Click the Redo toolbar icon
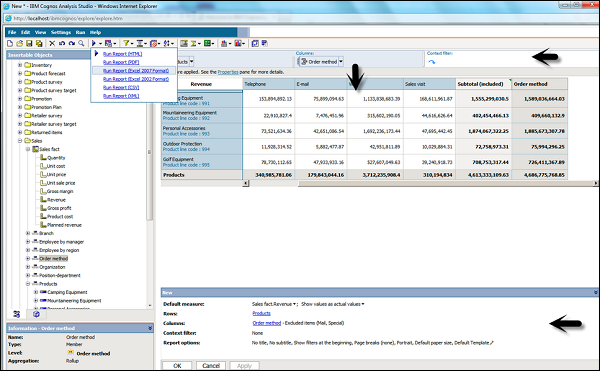Image resolution: width=600 pixels, height=371 pixels. (x=72, y=44)
